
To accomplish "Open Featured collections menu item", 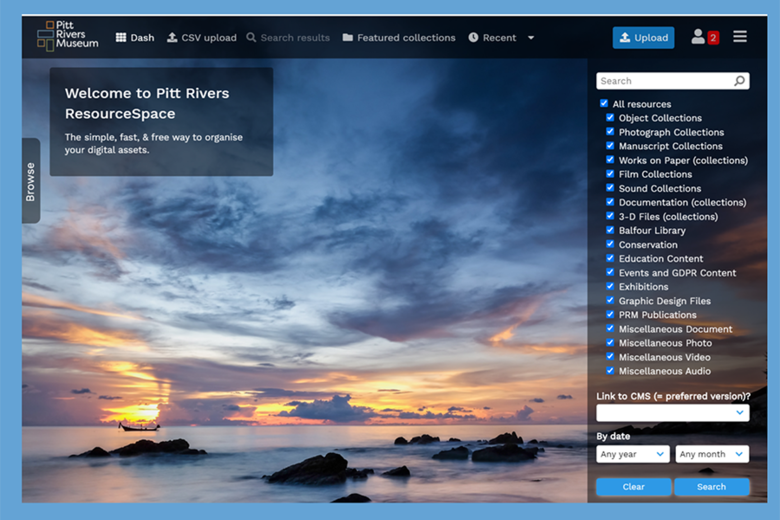I will (x=399, y=37).
